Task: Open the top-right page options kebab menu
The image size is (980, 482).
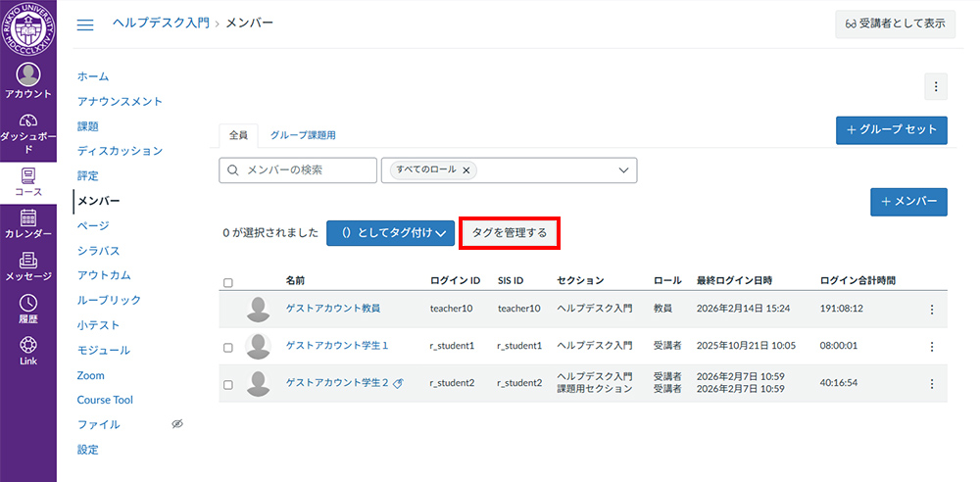Action: pos(935,87)
